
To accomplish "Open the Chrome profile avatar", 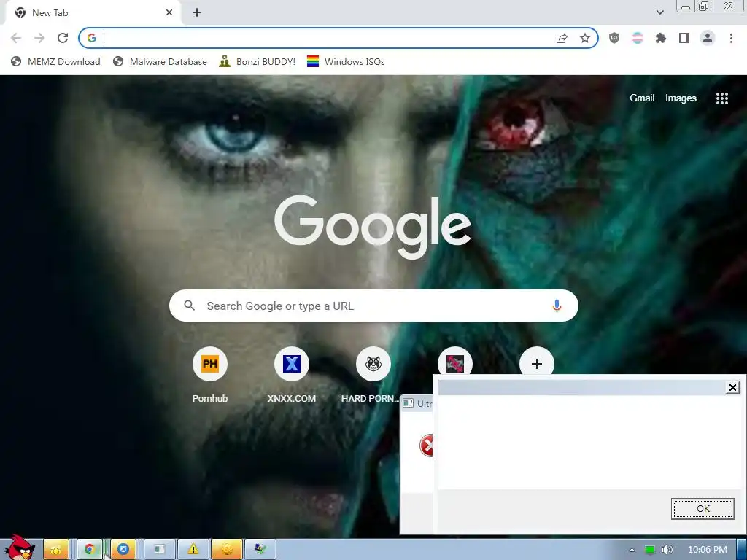I will click(x=708, y=38).
